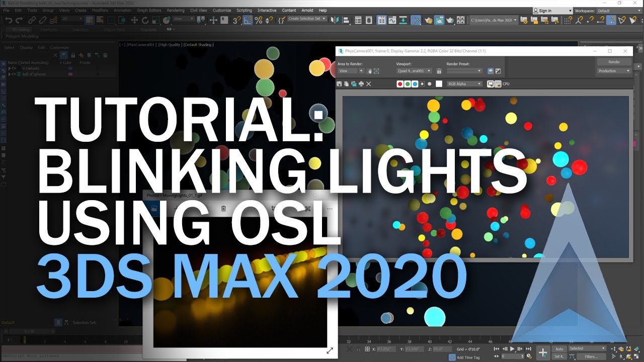Toggle the red channel button

pyautogui.click(x=400, y=84)
